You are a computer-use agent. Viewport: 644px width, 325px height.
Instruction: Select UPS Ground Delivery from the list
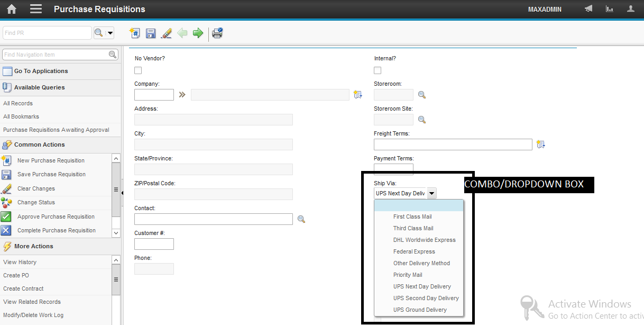(x=419, y=310)
